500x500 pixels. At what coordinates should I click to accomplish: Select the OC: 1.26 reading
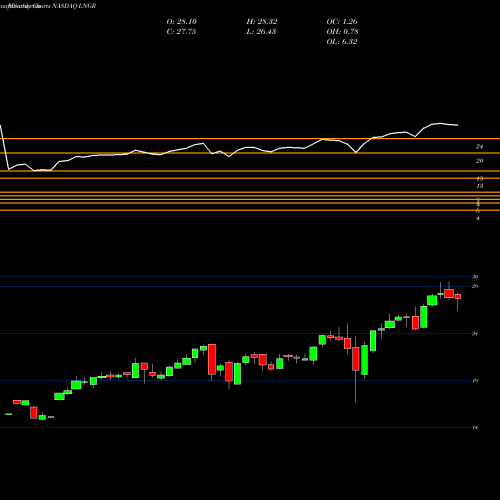click(342, 22)
